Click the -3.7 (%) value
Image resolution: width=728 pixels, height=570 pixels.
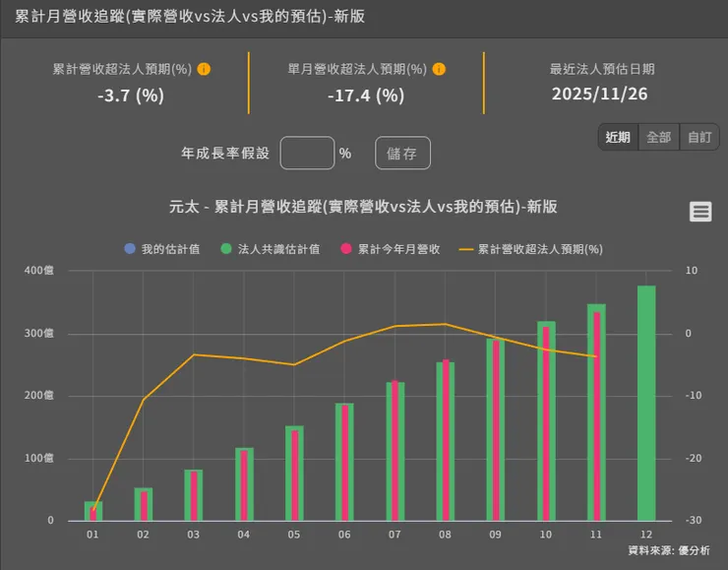[131, 95]
